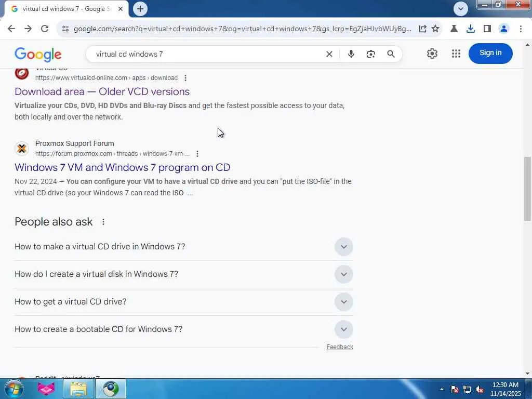Expand How to make a virtual CD drive
The width and height of the screenshot is (532, 399).
point(183,247)
